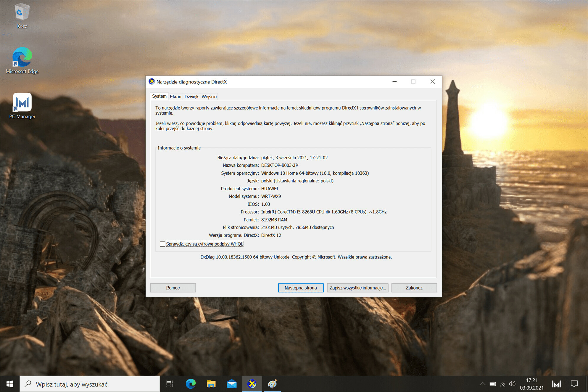Open Task View on the taskbar
Image resolution: width=588 pixels, height=392 pixels.
click(x=170, y=384)
